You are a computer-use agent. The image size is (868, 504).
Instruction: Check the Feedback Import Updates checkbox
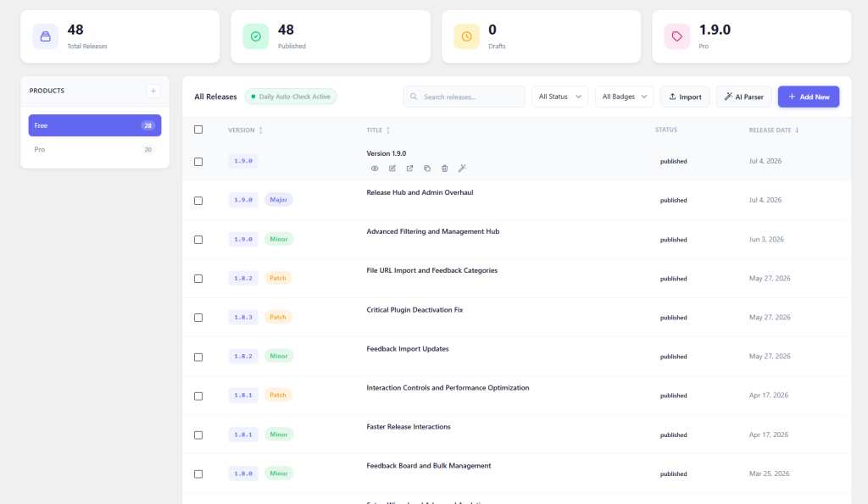click(x=198, y=357)
